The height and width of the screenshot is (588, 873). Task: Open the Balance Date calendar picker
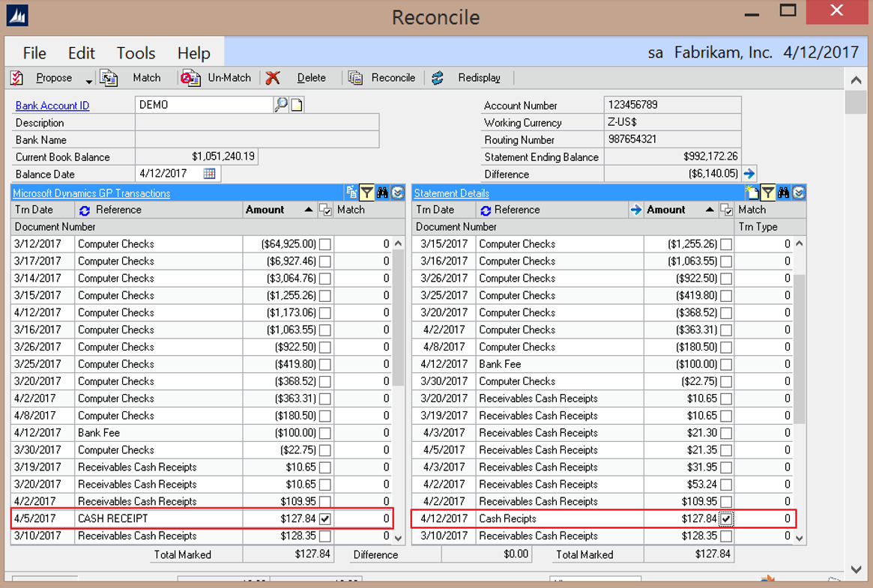210,174
